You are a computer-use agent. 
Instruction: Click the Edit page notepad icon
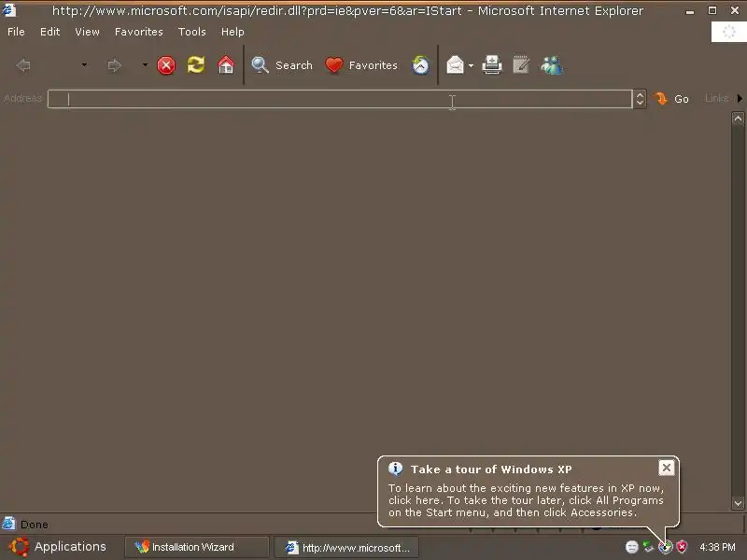point(521,64)
